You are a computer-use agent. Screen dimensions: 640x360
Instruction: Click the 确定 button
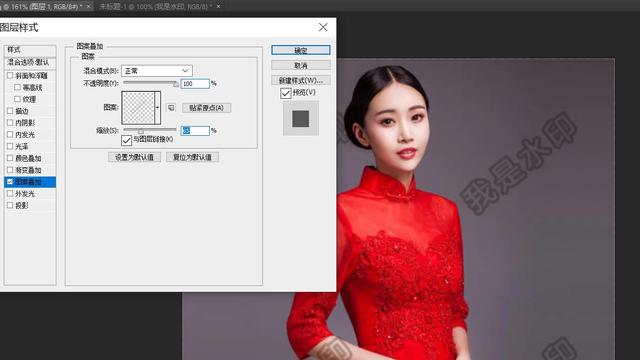tap(301, 50)
